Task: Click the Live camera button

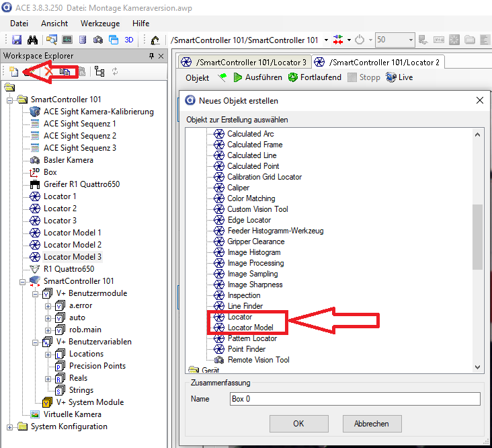Action: click(399, 77)
